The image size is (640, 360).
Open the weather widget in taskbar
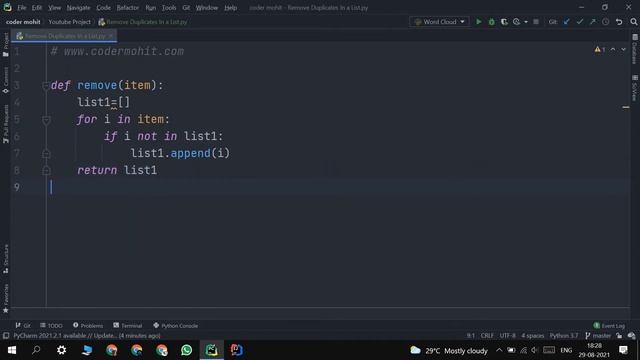coord(449,350)
